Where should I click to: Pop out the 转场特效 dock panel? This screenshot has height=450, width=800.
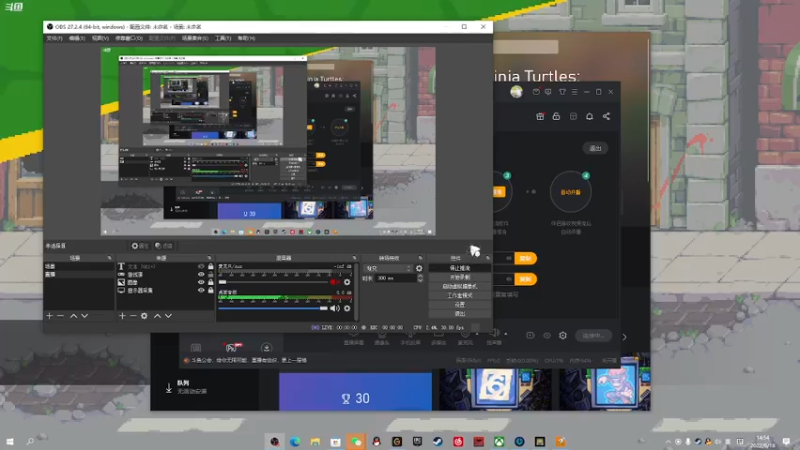point(420,258)
